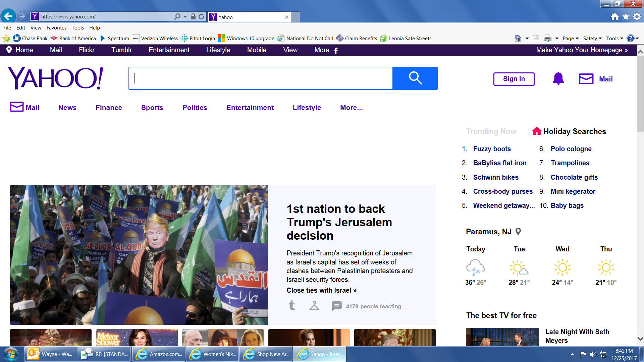Screen dimensions: 644x362
Task: Switch to Amazon.com taskbar window
Action: coord(159,354)
